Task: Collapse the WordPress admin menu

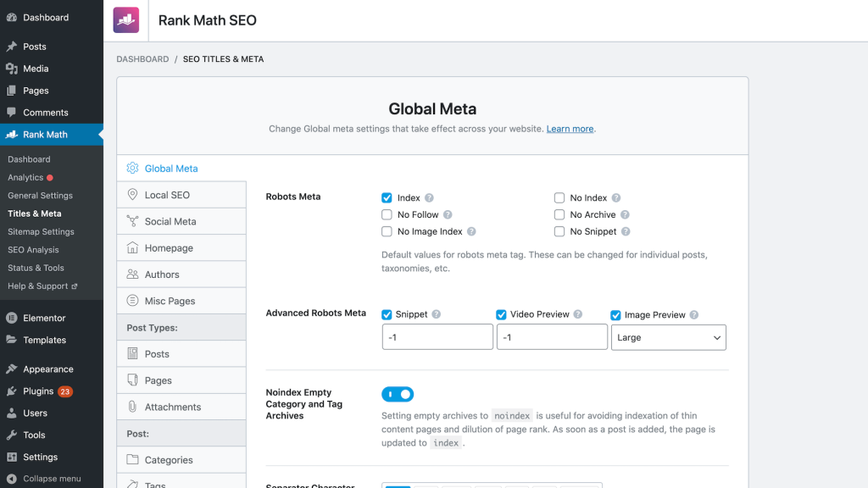Action: point(51,479)
